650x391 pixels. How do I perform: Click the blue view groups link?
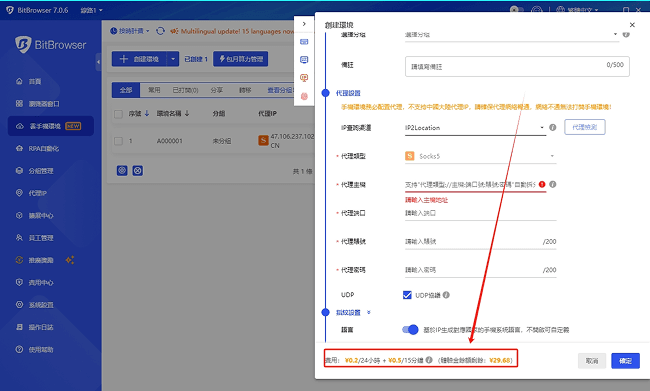[280, 90]
